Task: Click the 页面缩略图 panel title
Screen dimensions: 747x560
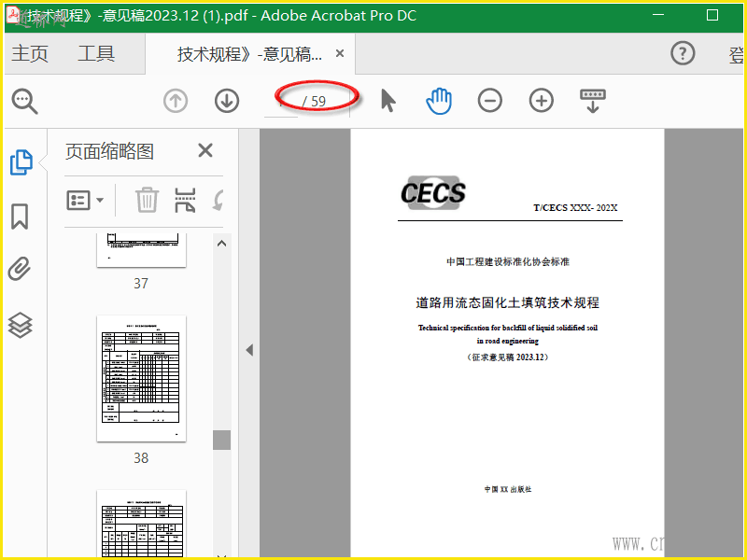Action: tap(109, 151)
